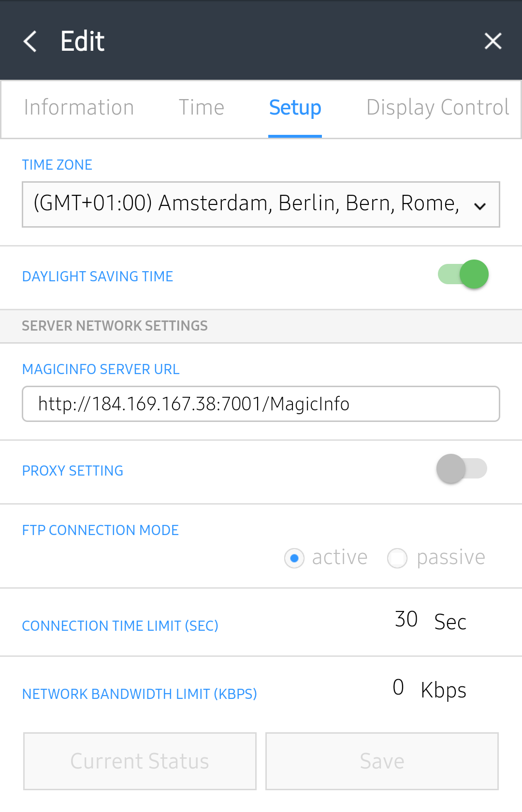
Task: Click the connection time limit value 30
Action: click(x=406, y=620)
